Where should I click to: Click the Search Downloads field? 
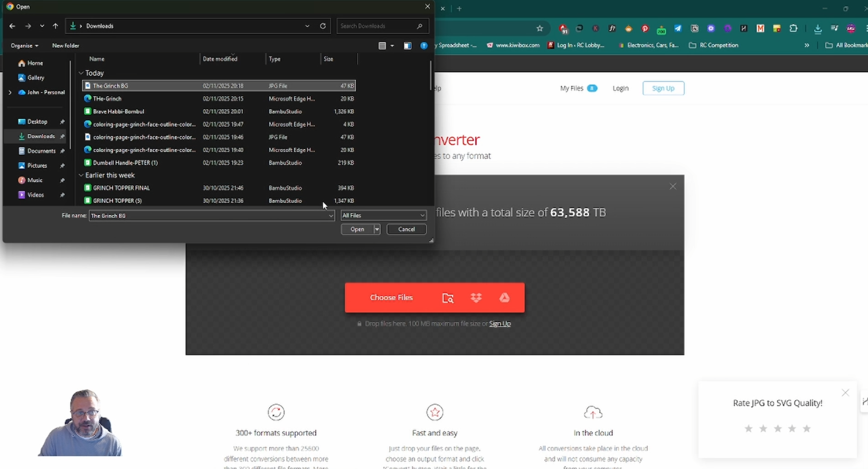378,26
